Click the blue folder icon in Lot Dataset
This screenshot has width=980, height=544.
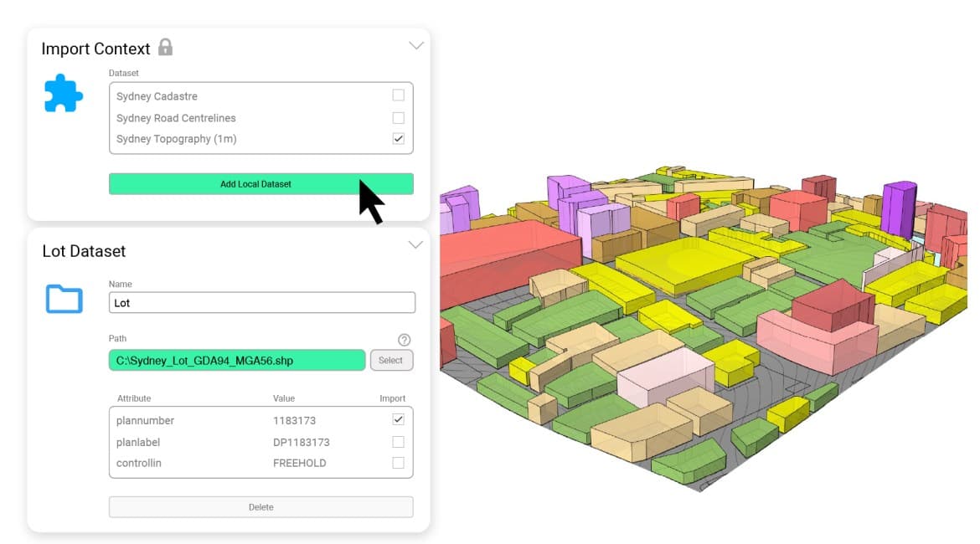coord(64,299)
